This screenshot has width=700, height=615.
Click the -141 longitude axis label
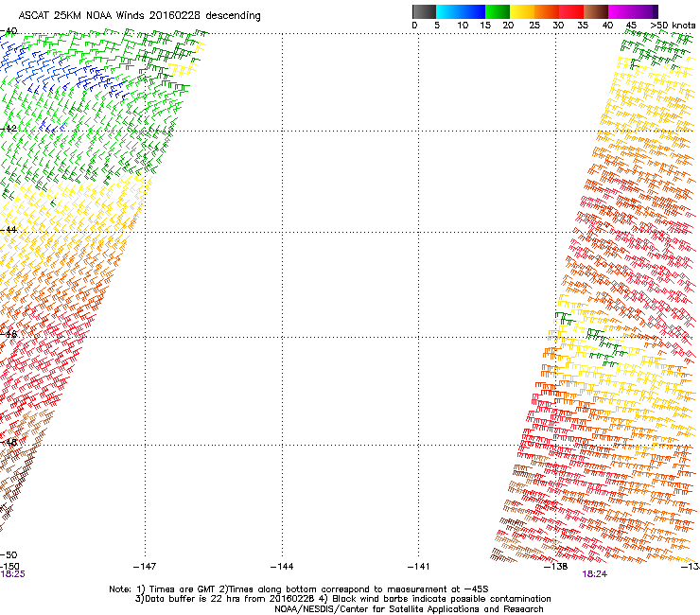click(419, 567)
